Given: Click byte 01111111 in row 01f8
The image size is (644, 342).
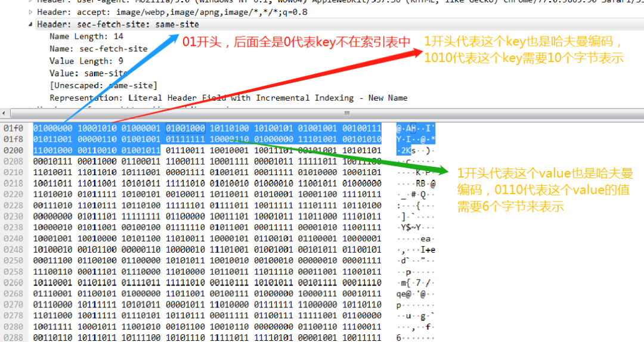Looking at the screenshot, I should [185, 139].
